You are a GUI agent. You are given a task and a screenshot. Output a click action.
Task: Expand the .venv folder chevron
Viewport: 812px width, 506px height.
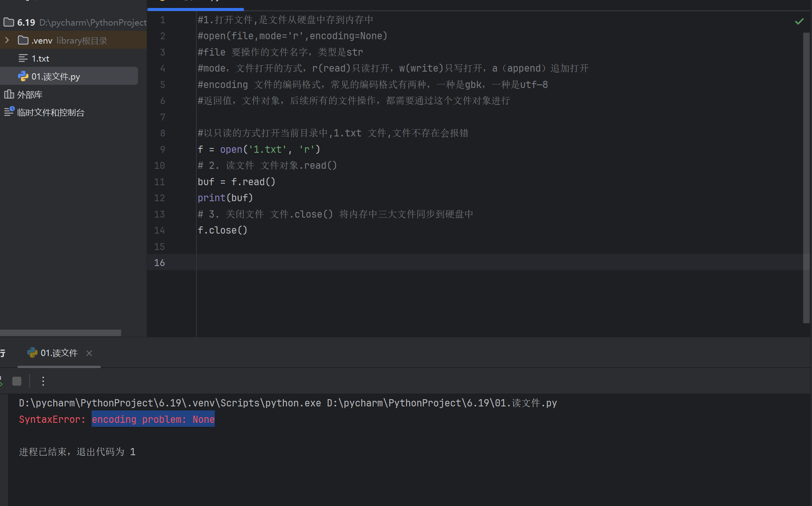(7, 40)
